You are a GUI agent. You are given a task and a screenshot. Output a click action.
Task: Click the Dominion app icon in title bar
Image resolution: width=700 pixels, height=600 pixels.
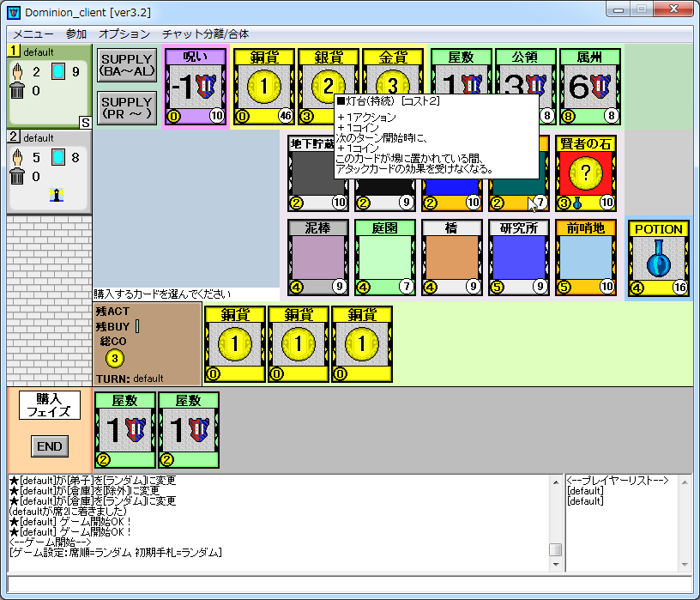(14, 12)
